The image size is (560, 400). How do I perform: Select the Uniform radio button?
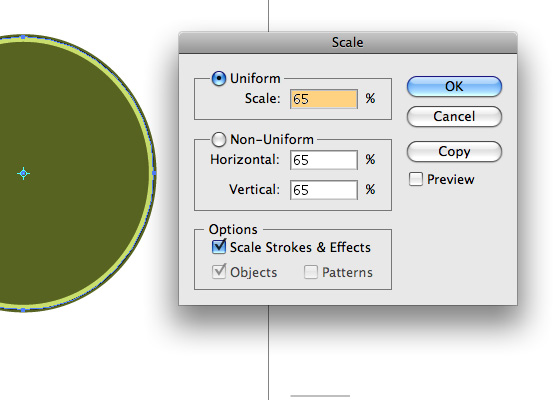(219, 79)
